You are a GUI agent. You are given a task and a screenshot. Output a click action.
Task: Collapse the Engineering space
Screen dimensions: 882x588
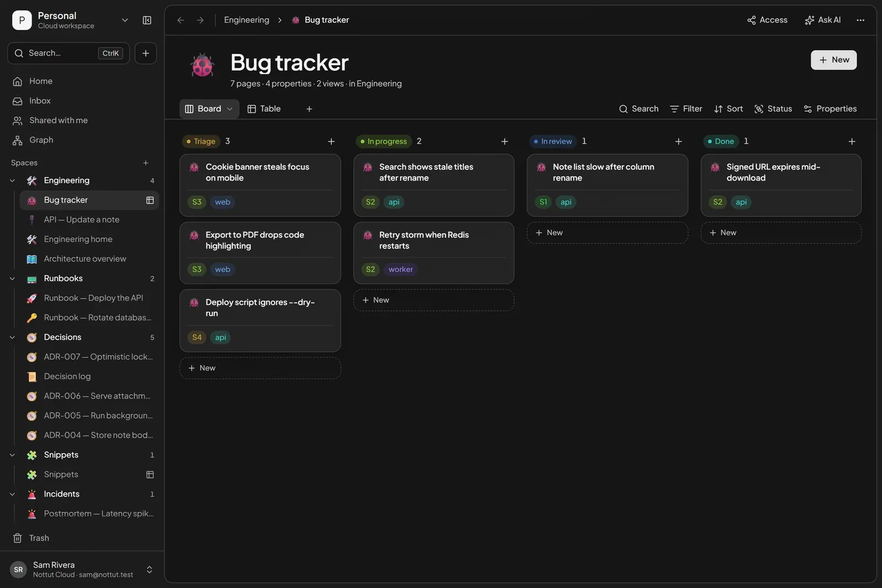(x=12, y=181)
